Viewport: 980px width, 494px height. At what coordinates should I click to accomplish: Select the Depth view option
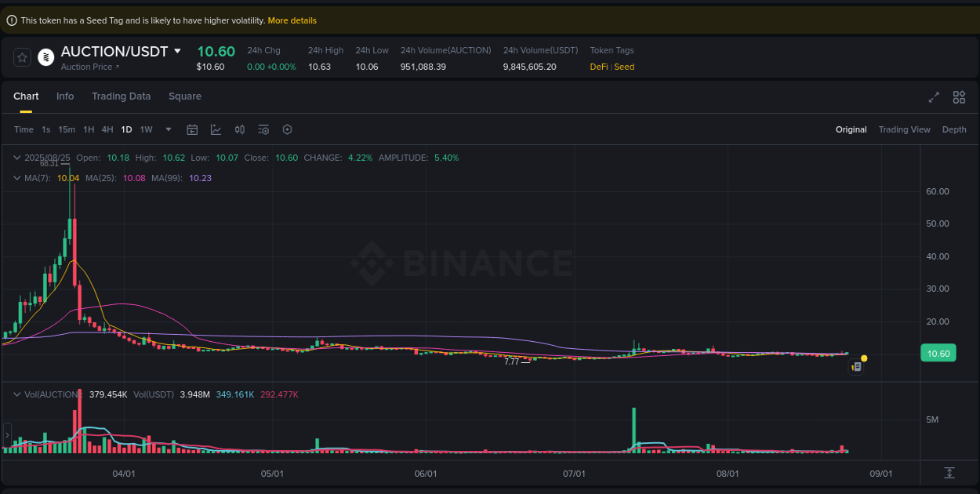(954, 129)
